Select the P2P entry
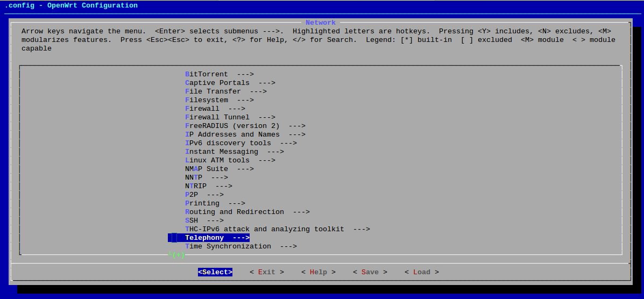The height and width of the screenshot is (299, 644). point(204,195)
